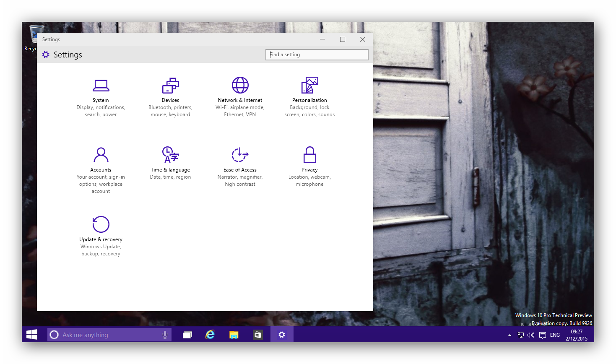The image size is (616, 364).
Task: Click the network status tray icon
Action: [521, 335]
